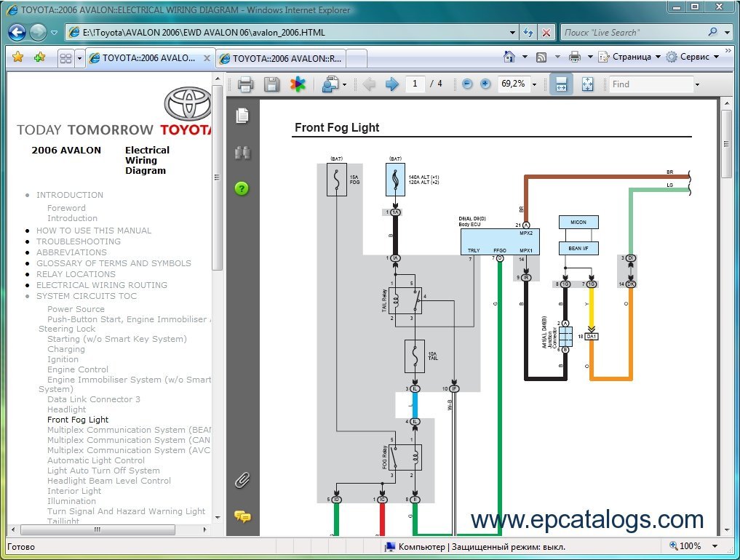Click the PDF Zoom out minus button
The image size is (740, 560).
pyautogui.click(x=467, y=84)
